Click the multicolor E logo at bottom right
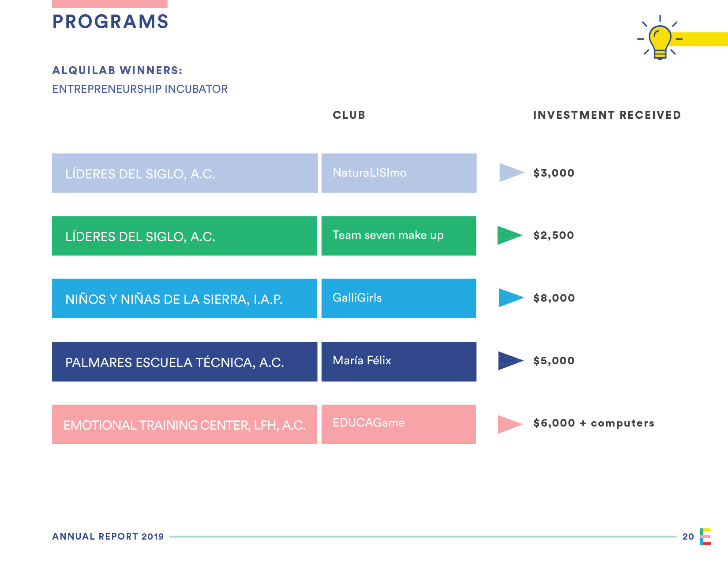This screenshot has width=728, height=563. [705, 537]
